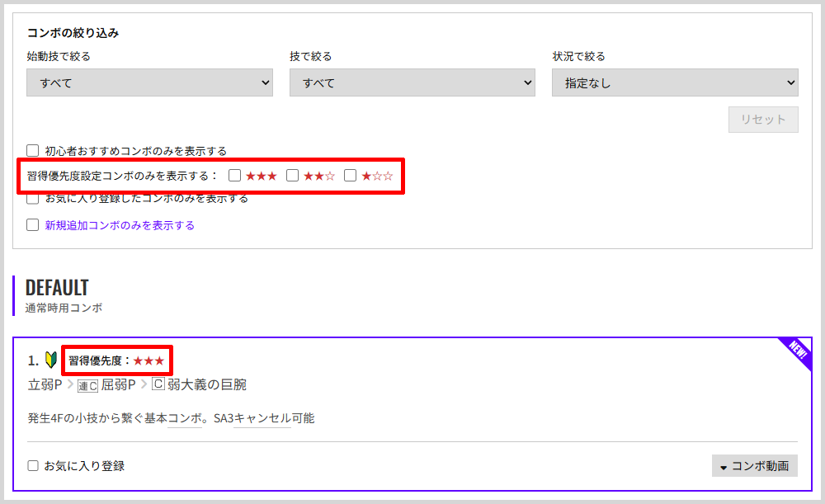Toggle お気に入り登録したコンボのみを表示する checkbox
825x504 pixels.
click(x=33, y=199)
